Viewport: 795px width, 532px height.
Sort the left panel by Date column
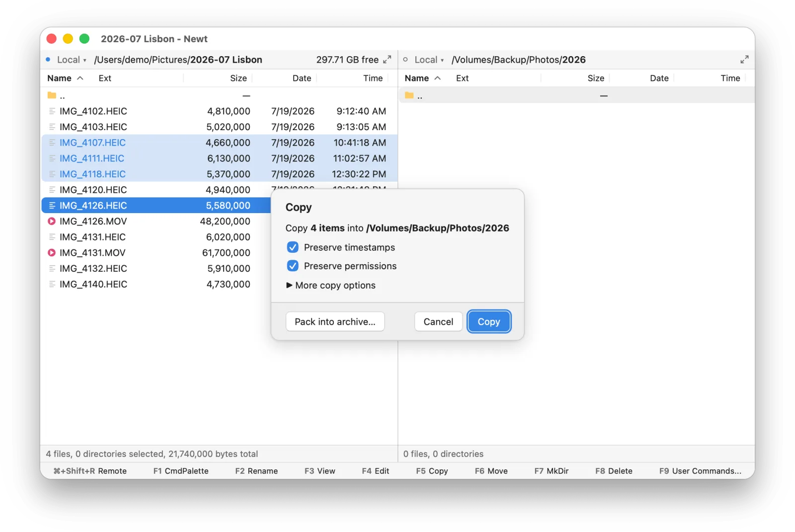click(302, 78)
